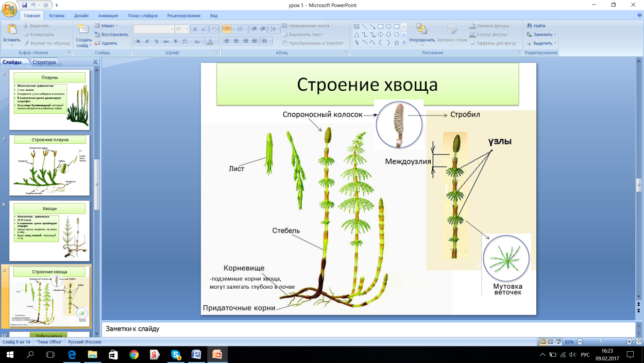
Task: Click the zoom slider handle in status bar
Action: 601,342
